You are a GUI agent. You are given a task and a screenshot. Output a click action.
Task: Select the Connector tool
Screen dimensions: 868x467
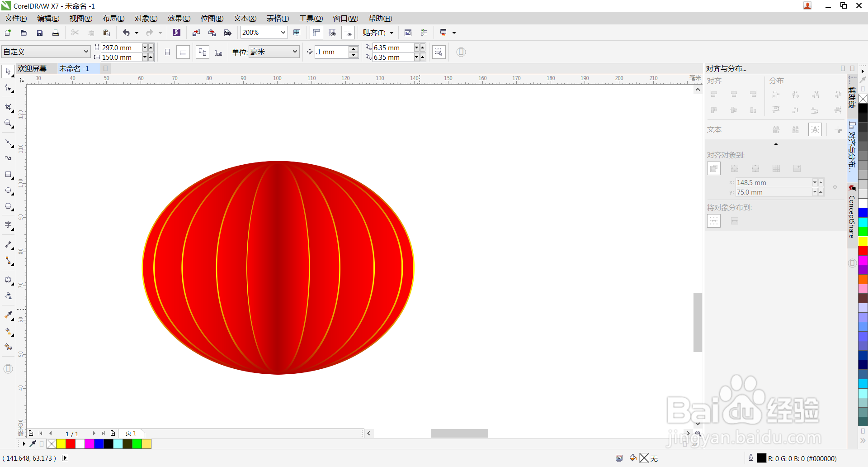pos(8,261)
